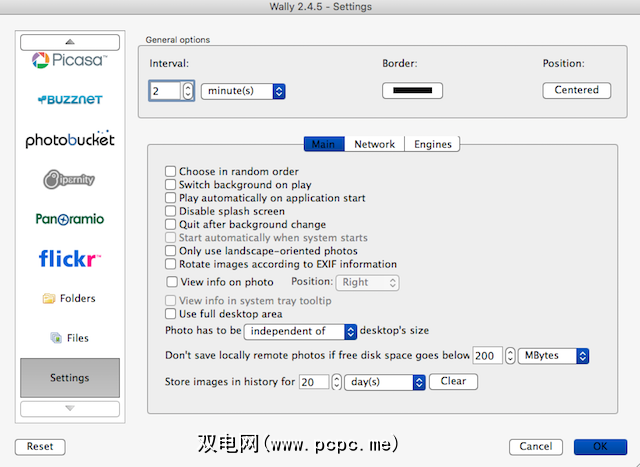Click the Centered position button

tap(576, 90)
